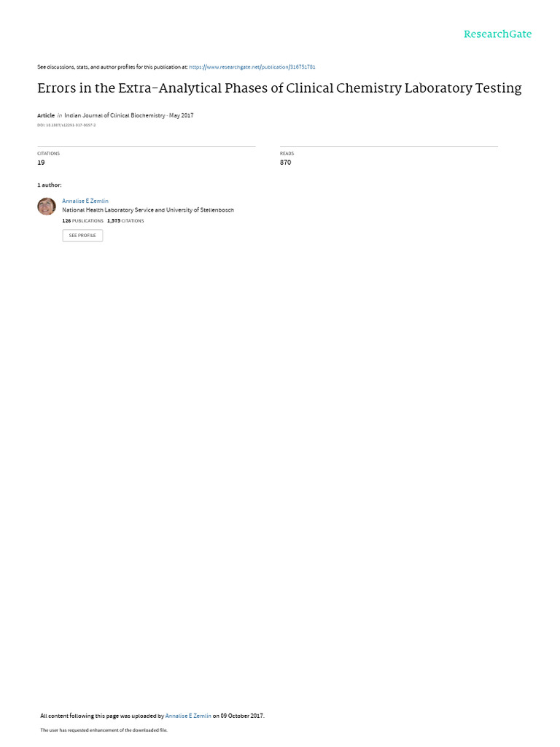Screen dimensions: 560x747
Task: Click the ResearchGate logo
Action: (497, 34)
